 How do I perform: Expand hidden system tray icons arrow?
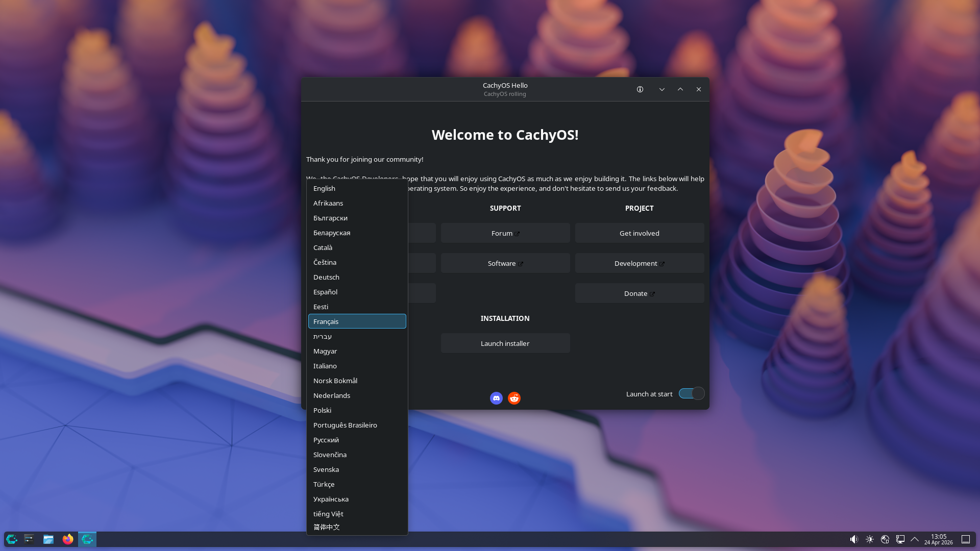pyautogui.click(x=915, y=539)
